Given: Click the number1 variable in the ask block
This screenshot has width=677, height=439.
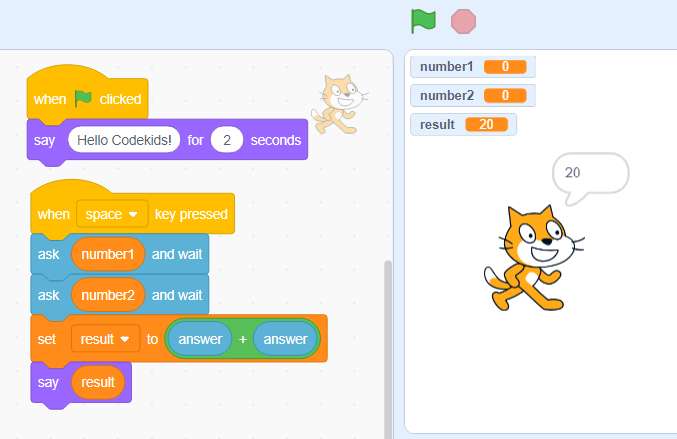Looking at the screenshot, I should point(108,254).
